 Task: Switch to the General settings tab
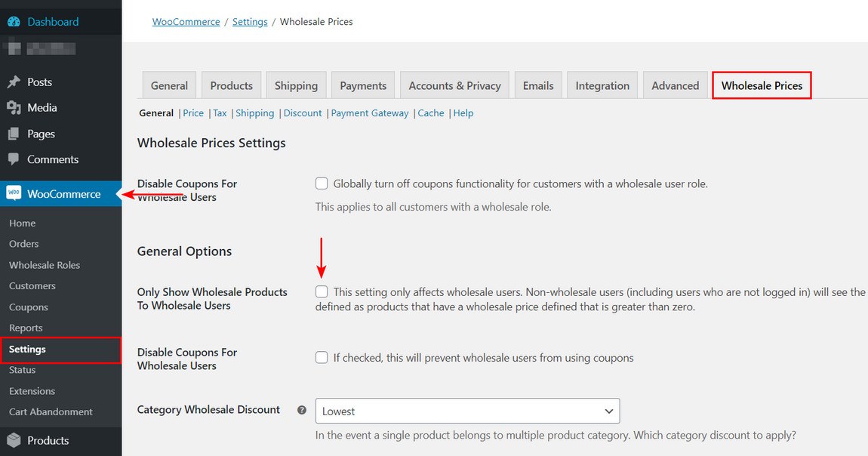(x=169, y=85)
